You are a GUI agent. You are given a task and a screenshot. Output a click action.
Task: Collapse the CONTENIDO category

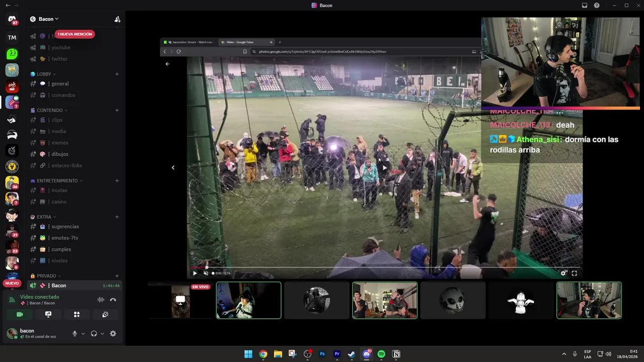pos(49,110)
